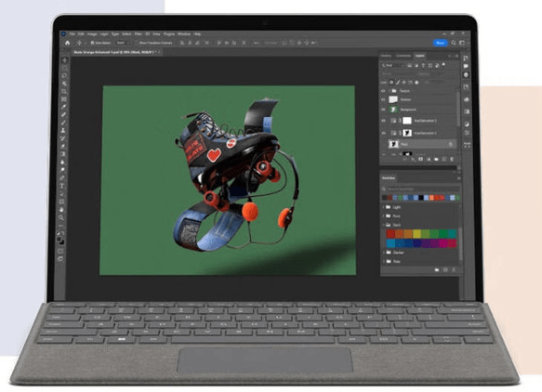Screen dimensions: 542x392
Task: Pick the yellow swatch in the Dark group
Action: coord(416,234)
